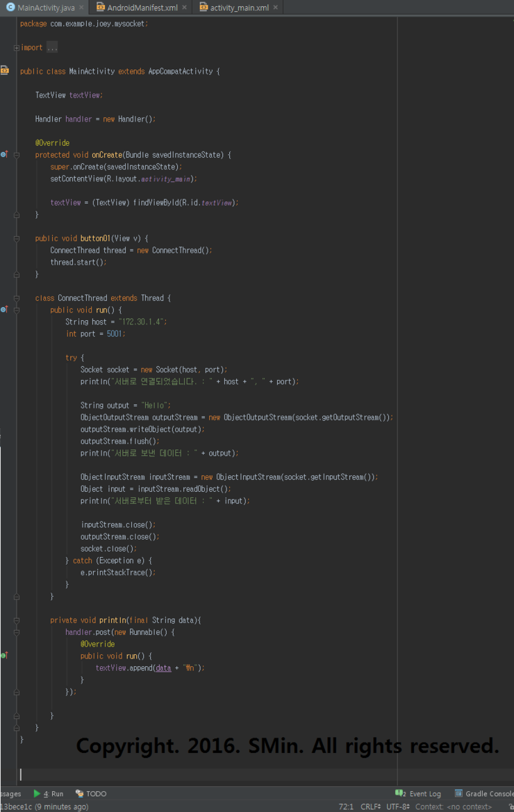514x812 pixels.
Task: Click the override gutter icon beside Runnable run()
Action: (x=4, y=656)
